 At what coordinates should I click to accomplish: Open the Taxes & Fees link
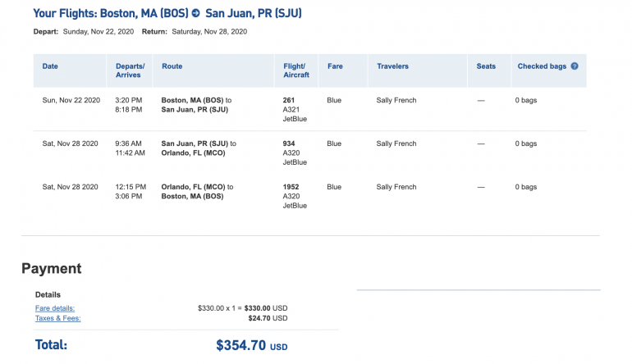[x=57, y=318]
